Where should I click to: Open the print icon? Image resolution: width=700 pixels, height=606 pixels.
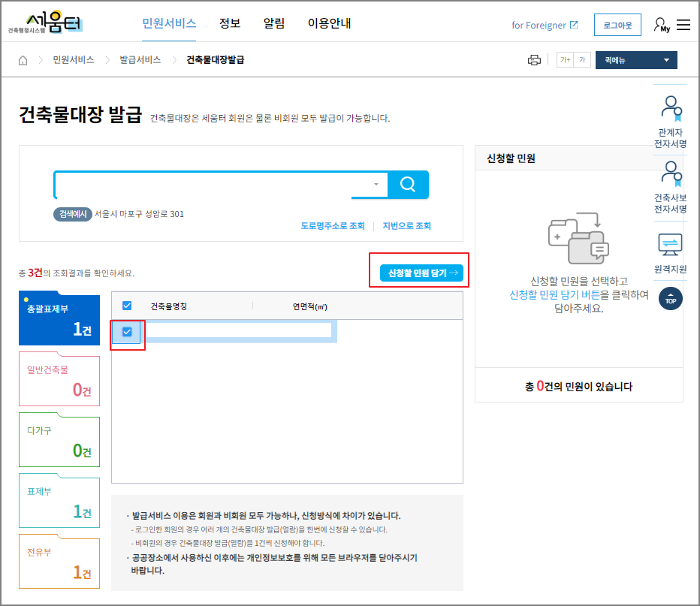coord(534,59)
